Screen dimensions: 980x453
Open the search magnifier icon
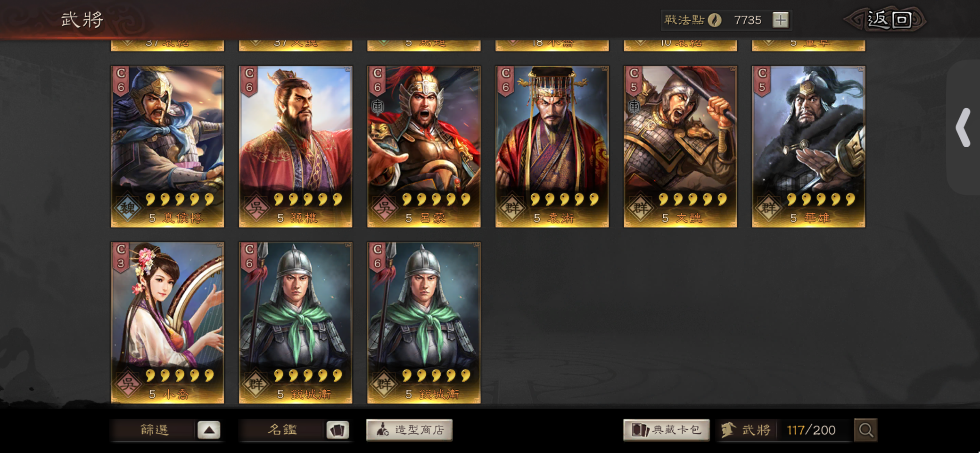coord(865,430)
